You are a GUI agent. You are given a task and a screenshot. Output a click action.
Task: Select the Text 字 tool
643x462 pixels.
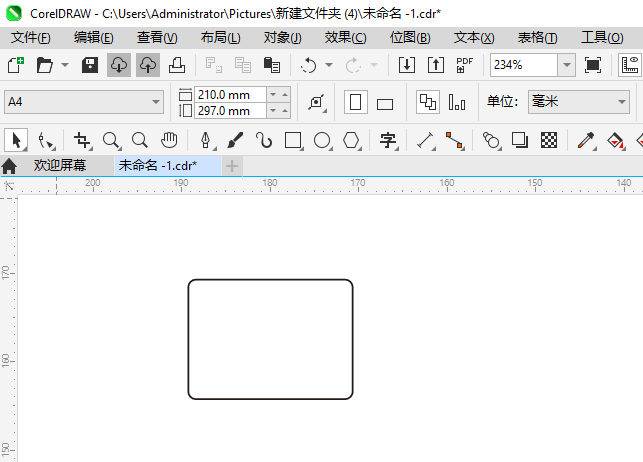pyautogui.click(x=388, y=141)
